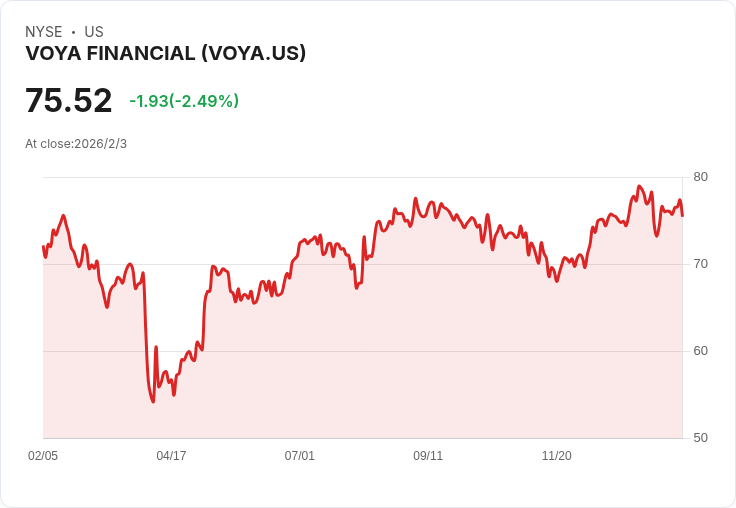Select the 70 y-axis price label

[x=700, y=264]
